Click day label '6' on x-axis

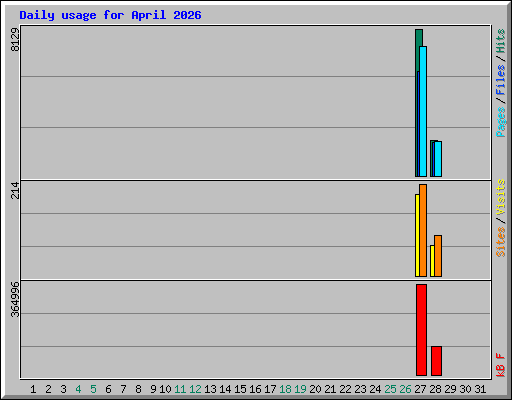pos(108,389)
